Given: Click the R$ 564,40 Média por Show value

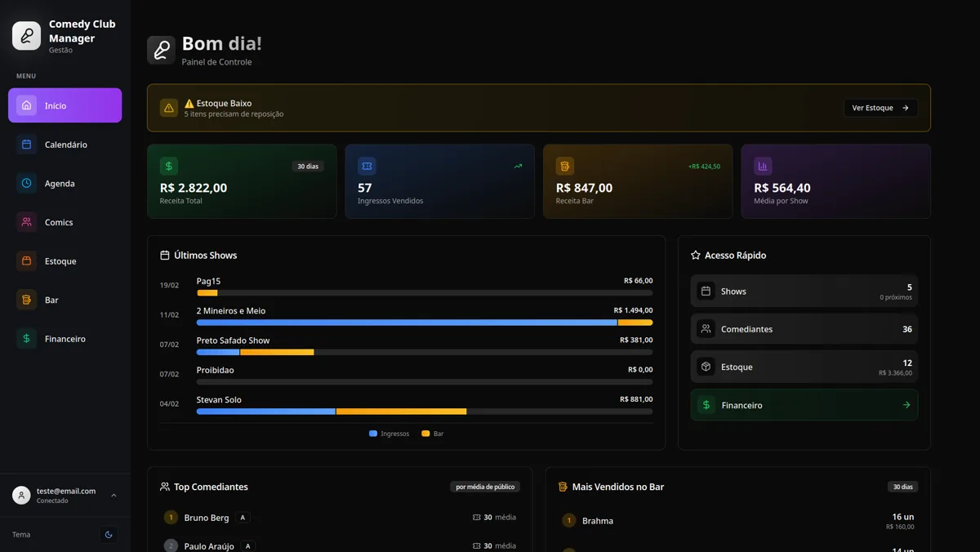Looking at the screenshot, I should click(x=782, y=188).
